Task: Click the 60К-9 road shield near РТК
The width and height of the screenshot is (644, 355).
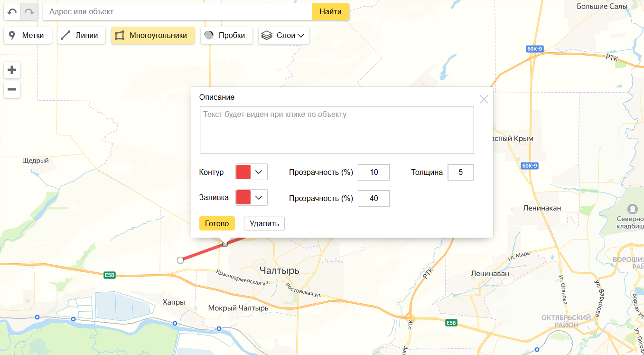Action: click(x=534, y=48)
